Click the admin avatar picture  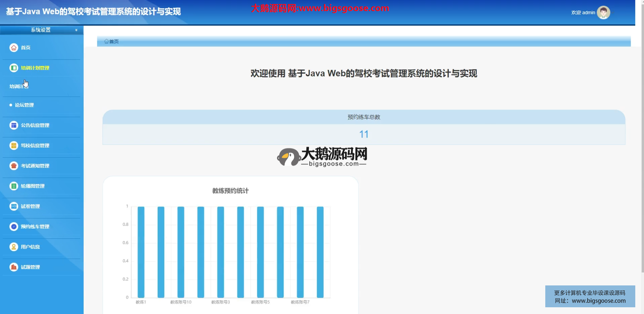pyautogui.click(x=603, y=13)
